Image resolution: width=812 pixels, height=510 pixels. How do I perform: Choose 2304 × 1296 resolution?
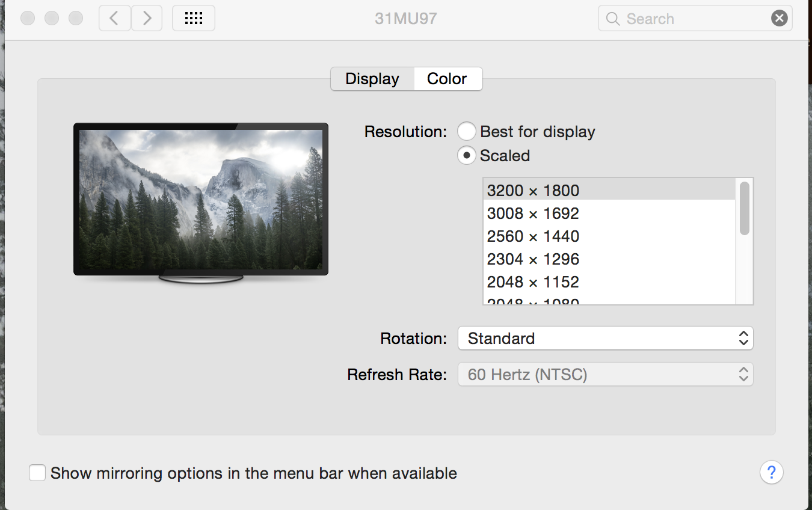609,259
